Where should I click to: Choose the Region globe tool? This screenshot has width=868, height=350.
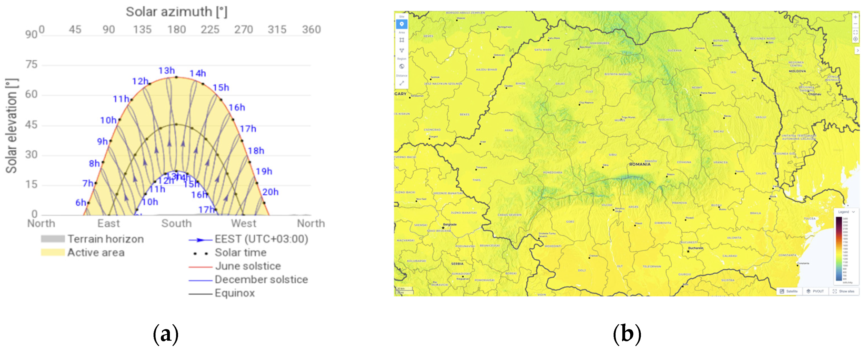tap(401, 67)
